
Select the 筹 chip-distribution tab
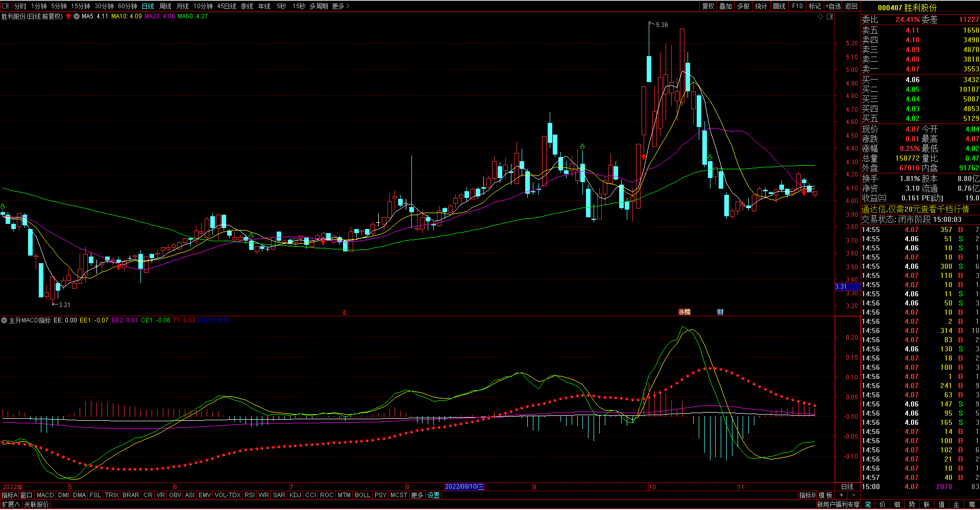(x=971, y=504)
